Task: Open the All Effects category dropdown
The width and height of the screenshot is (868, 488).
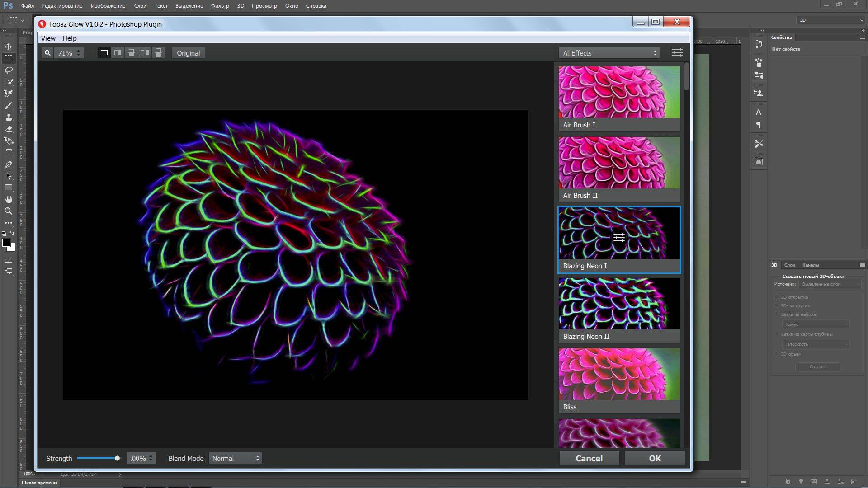Action: (x=609, y=53)
